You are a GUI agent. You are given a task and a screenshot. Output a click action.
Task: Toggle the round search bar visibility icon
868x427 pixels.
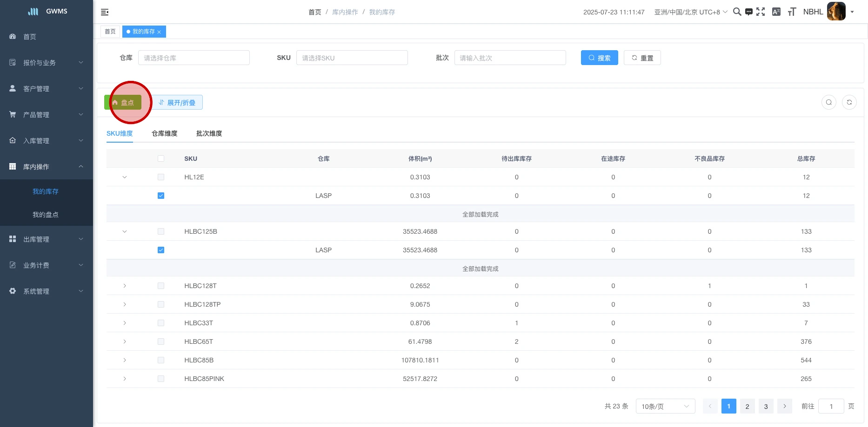point(828,102)
